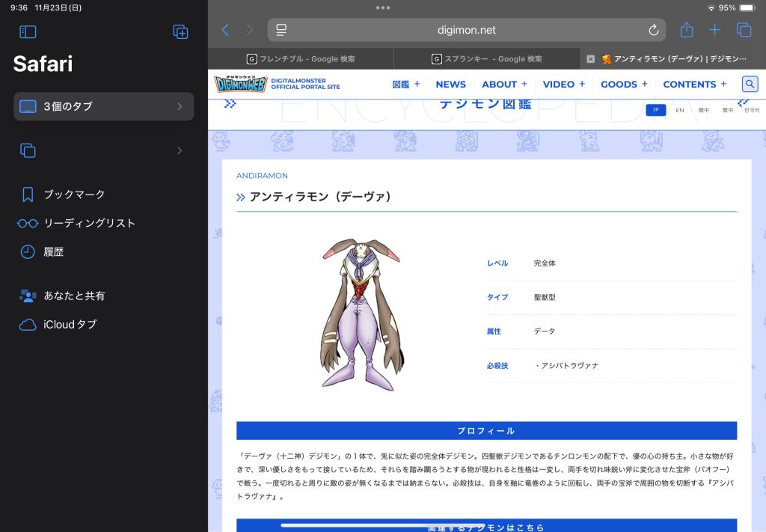Hide the Safari sidebar panel
Image resolution: width=766 pixels, height=532 pixels.
click(28, 31)
